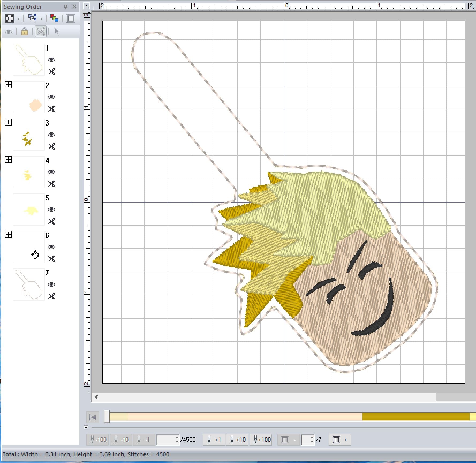Toggle thread trim scissors for item 4
This screenshot has height=463, width=476.
(51, 184)
